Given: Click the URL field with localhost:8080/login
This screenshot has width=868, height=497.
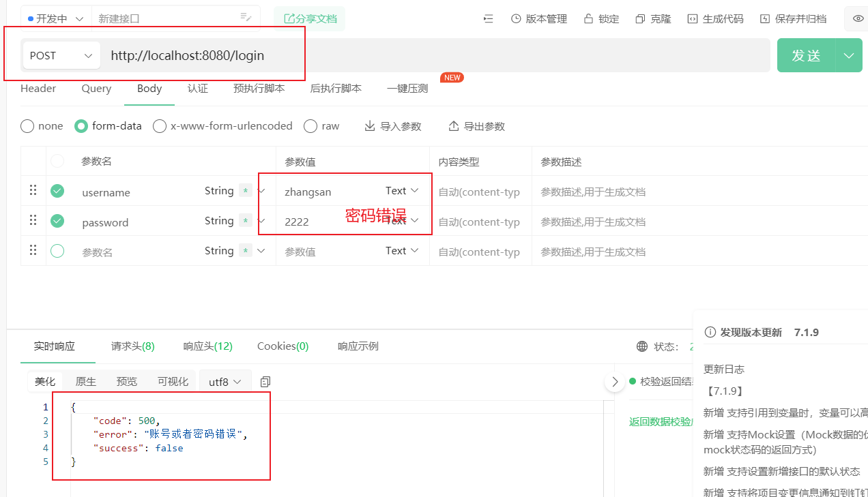Looking at the screenshot, I should (437, 56).
